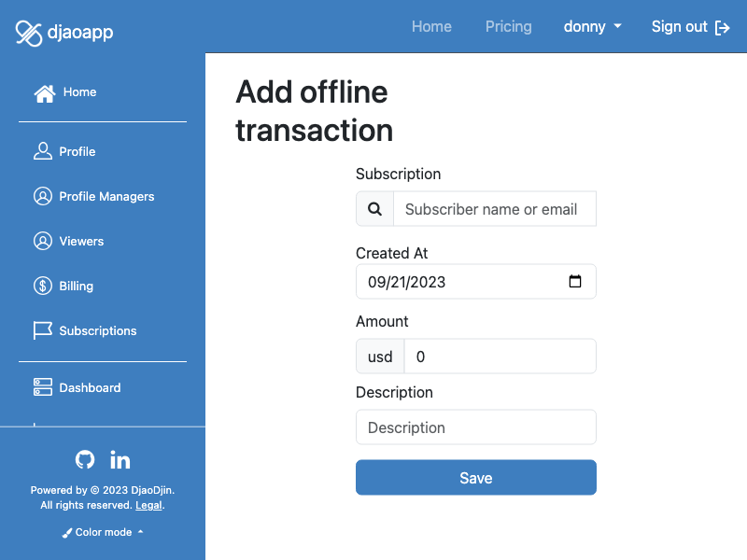Click the djaoapp logo icon
Screen dimensions: 747x560
coord(29,34)
